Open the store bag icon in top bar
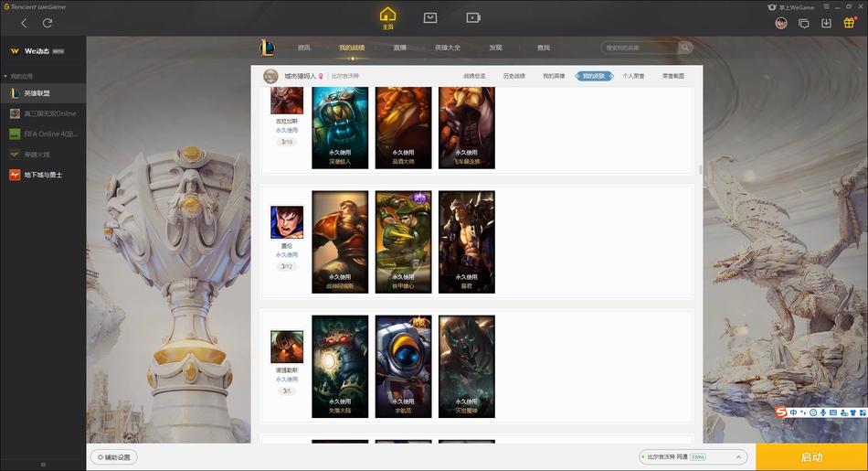This screenshot has width=868, height=471. [430, 17]
